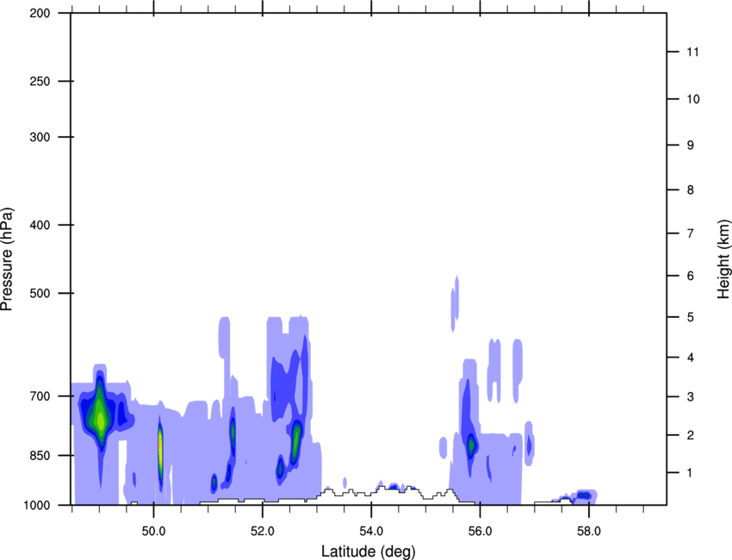This screenshot has width=732, height=560.
Task: Click height tick label 6
Action: click(x=691, y=276)
